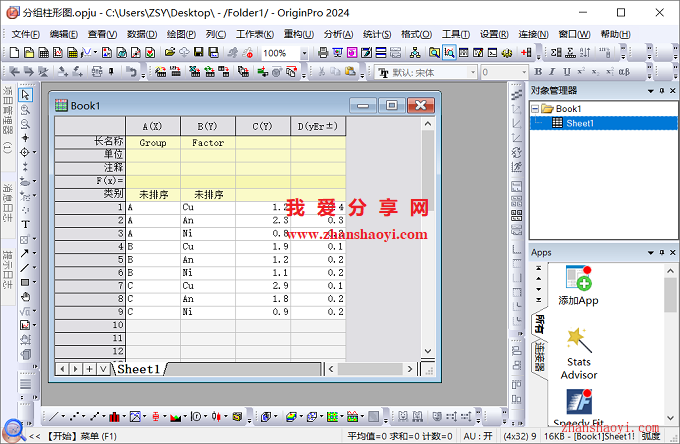Viewport: 680px width, 444px height.
Task: Click the 3D color surface plot icon
Action: (291, 417)
